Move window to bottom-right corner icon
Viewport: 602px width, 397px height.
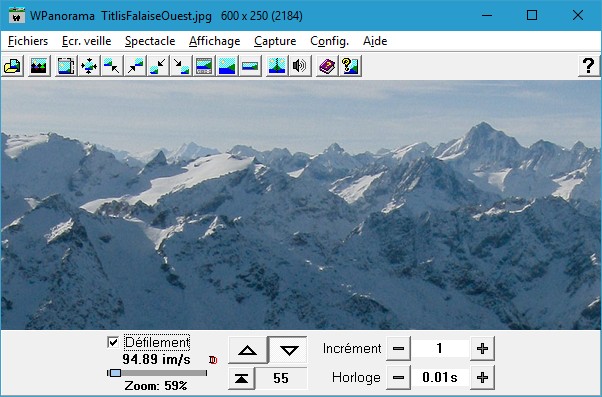(181, 66)
